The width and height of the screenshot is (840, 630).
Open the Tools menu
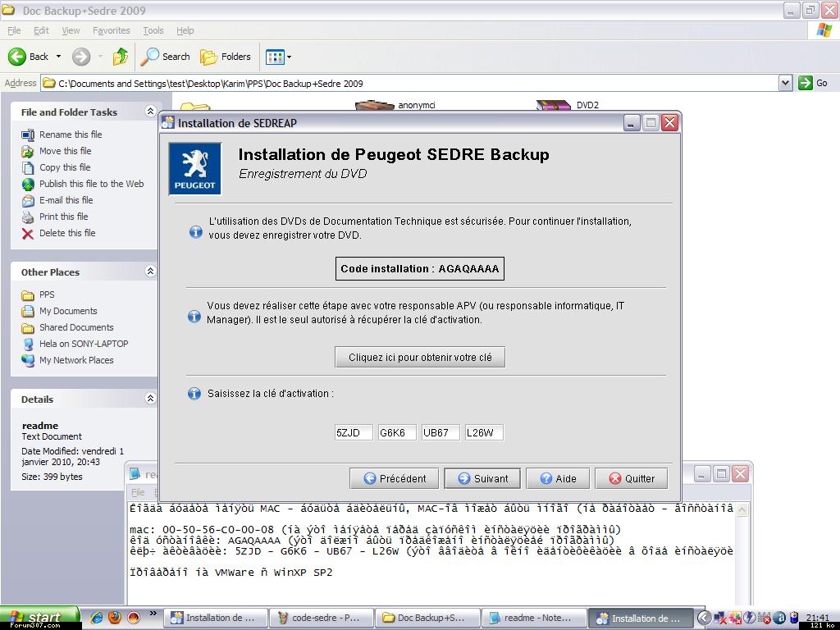(x=153, y=30)
